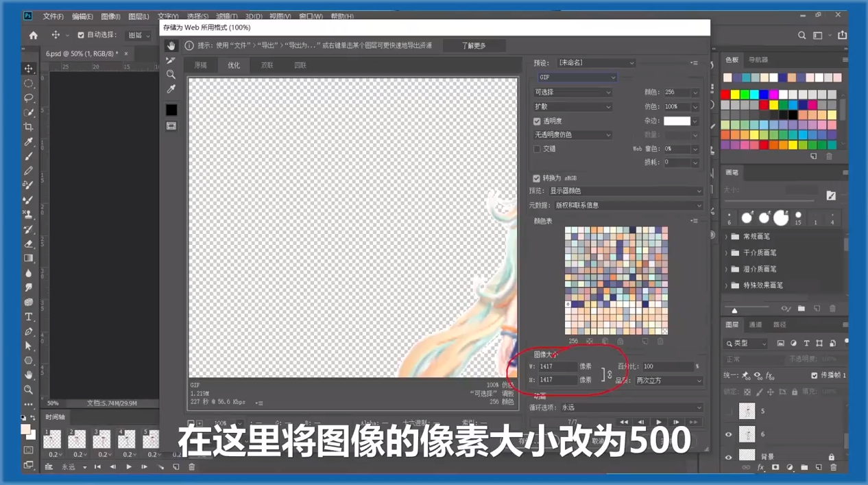This screenshot has width=868, height=485.
Task: Open the 预设 preset dropdown
Action: 596,63
